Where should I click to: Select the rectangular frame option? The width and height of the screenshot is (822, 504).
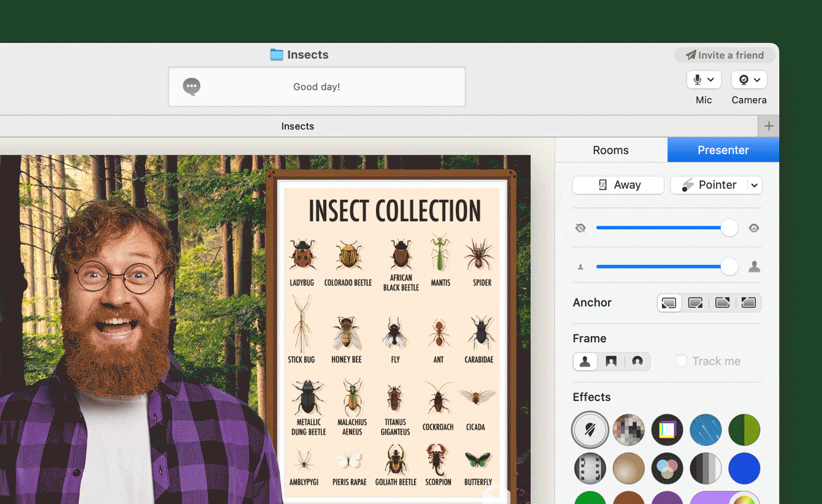tap(612, 362)
